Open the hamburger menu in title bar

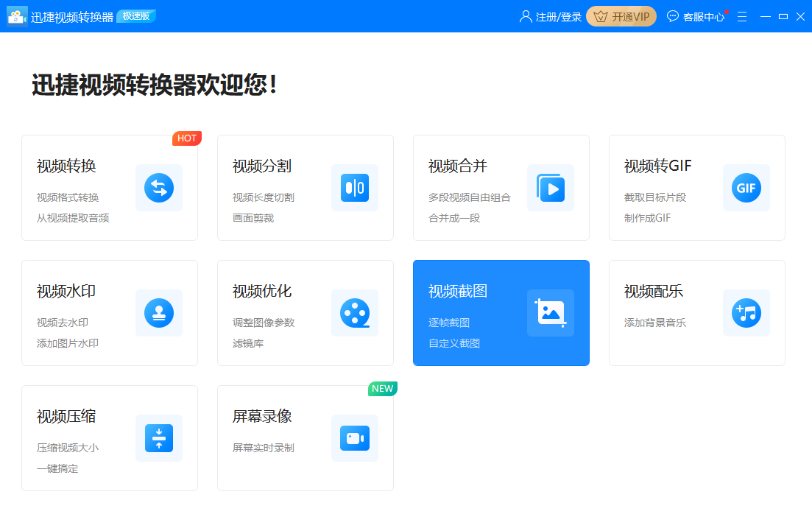(x=741, y=15)
